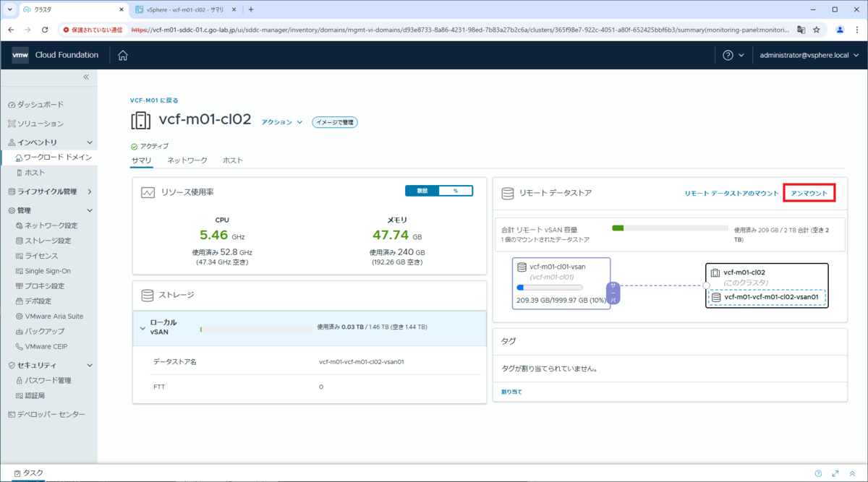Click リモート データストアのマウント link
This screenshot has width=868, height=482.
pyautogui.click(x=732, y=193)
